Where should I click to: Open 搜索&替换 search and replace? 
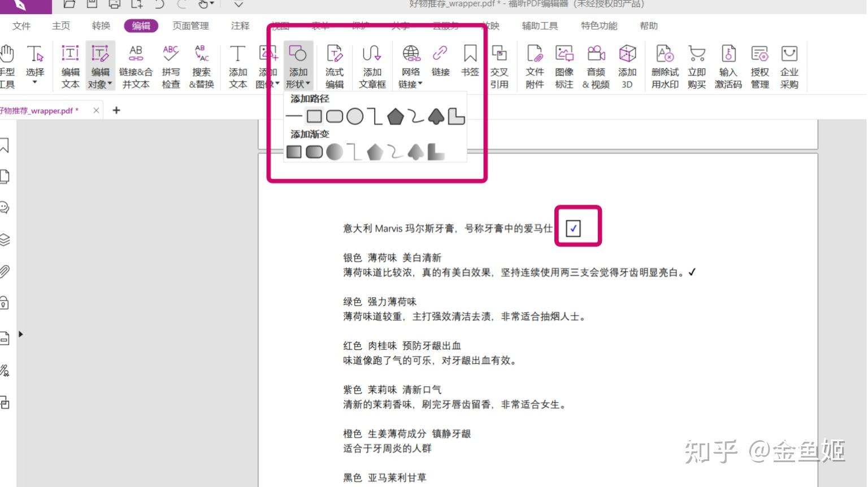(x=201, y=67)
